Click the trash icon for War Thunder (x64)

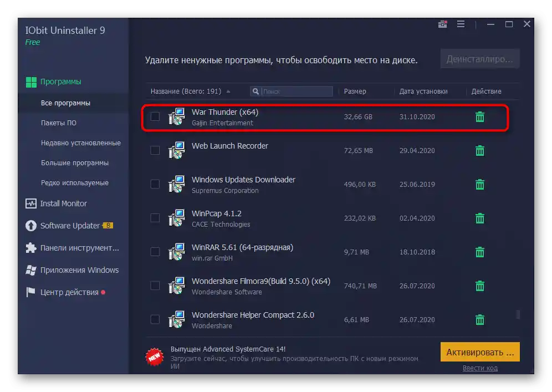pyautogui.click(x=480, y=116)
